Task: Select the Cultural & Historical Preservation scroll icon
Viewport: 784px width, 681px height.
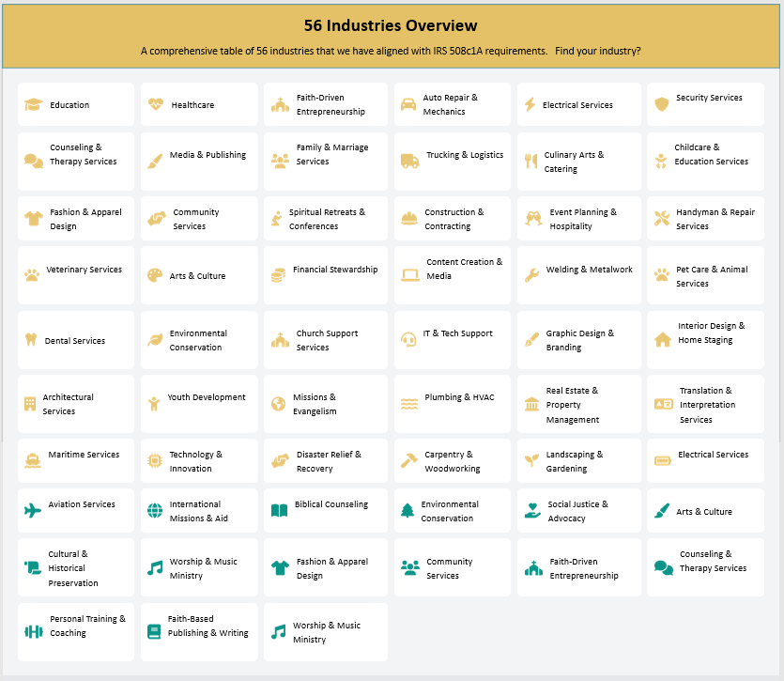Action: (x=33, y=568)
